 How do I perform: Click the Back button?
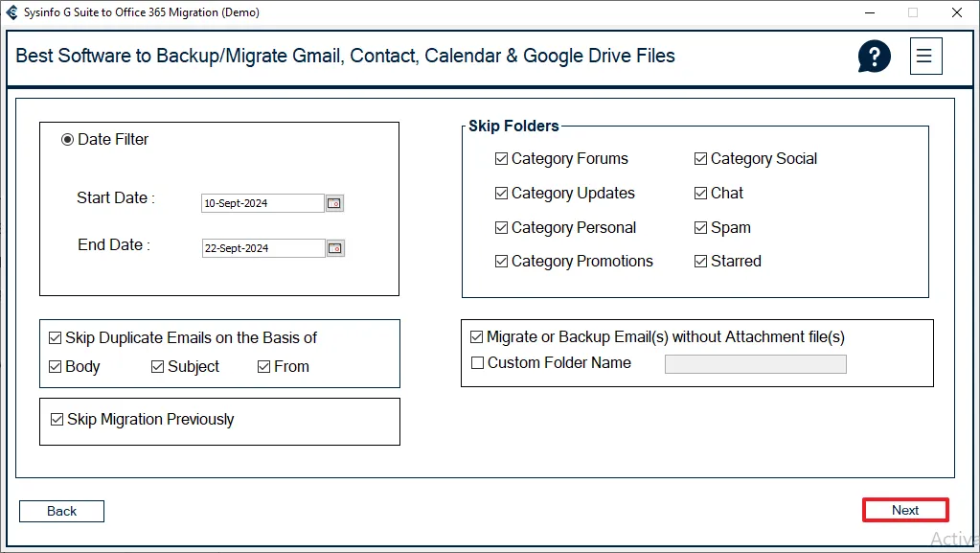(x=62, y=512)
